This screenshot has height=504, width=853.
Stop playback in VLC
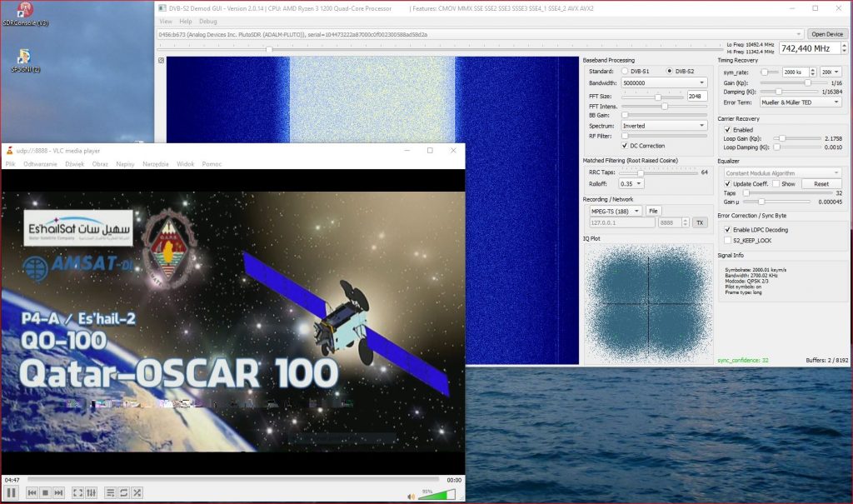45,492
